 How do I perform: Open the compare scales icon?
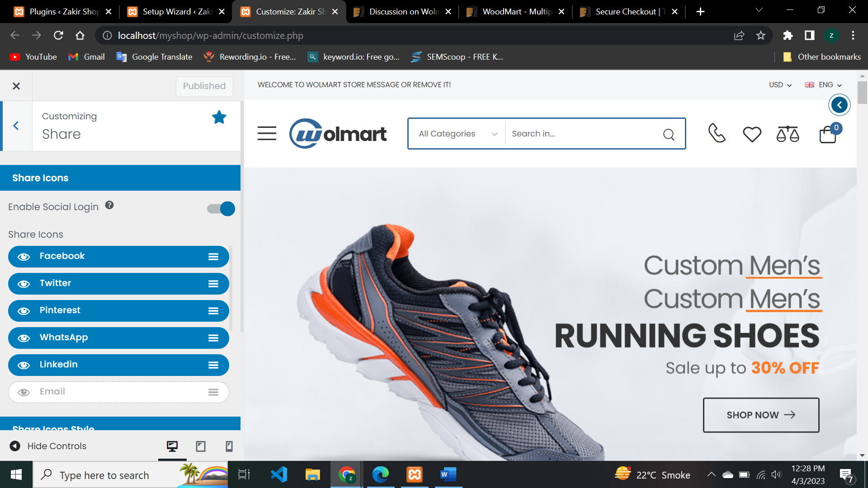[x=788, y=134]
